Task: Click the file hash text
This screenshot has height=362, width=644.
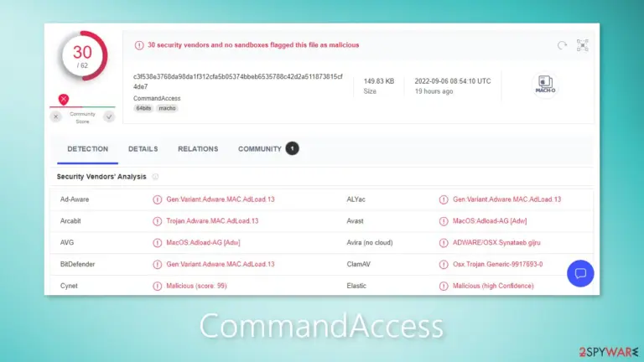Action: (238, 81)
